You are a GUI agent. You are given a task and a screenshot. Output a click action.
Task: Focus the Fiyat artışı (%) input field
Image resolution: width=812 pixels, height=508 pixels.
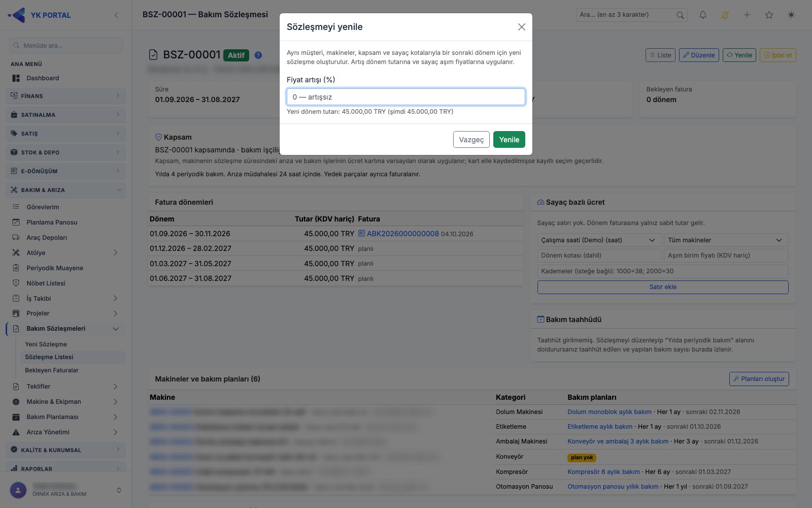click(406, 97)
